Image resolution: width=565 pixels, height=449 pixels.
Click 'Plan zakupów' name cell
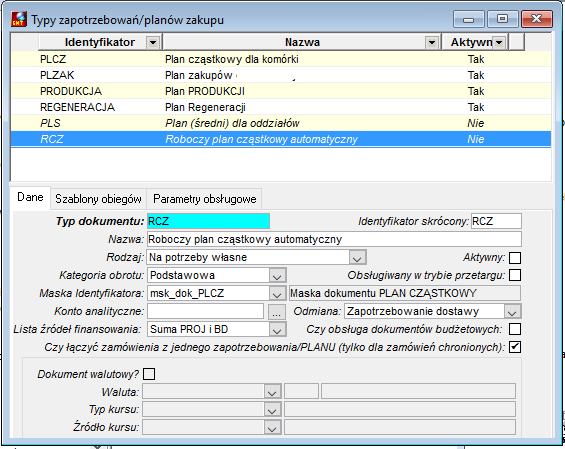(x=199, y=75)
